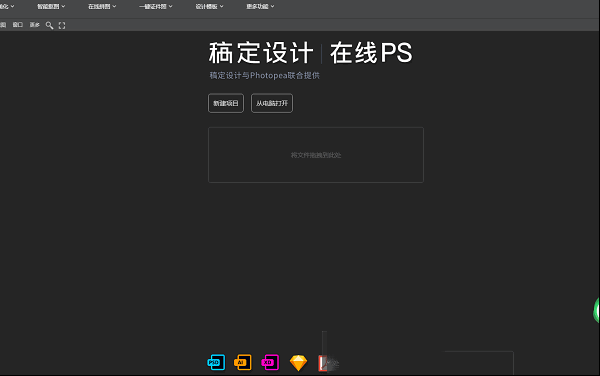Click the 新建项目 button
The image size is (600, 376).
point(226,103)
